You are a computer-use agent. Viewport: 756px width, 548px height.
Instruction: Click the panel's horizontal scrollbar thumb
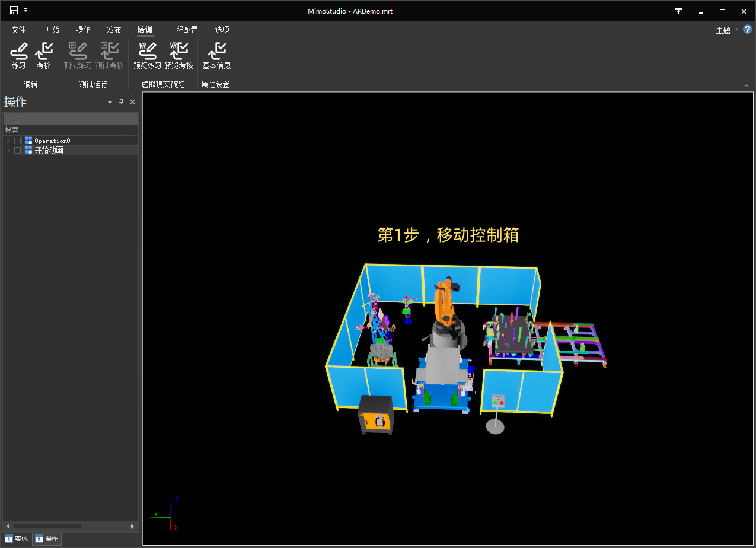point(47,526)
